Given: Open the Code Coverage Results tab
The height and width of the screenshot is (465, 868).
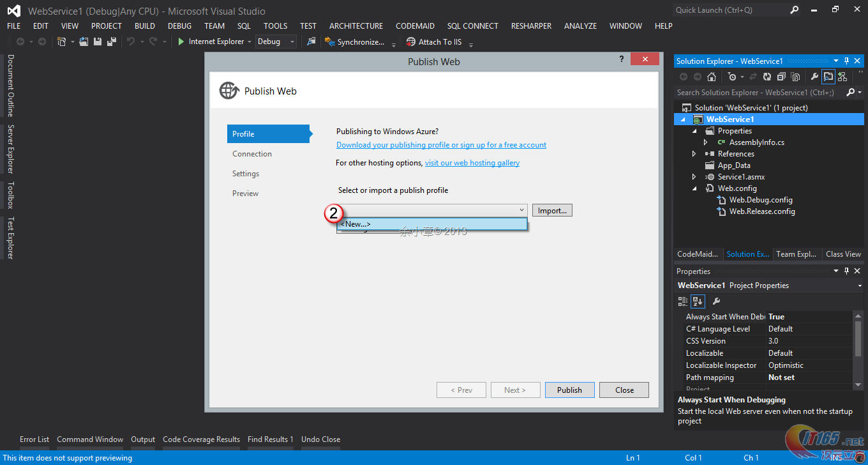Looking at the screenshot, I should point(201,439).
